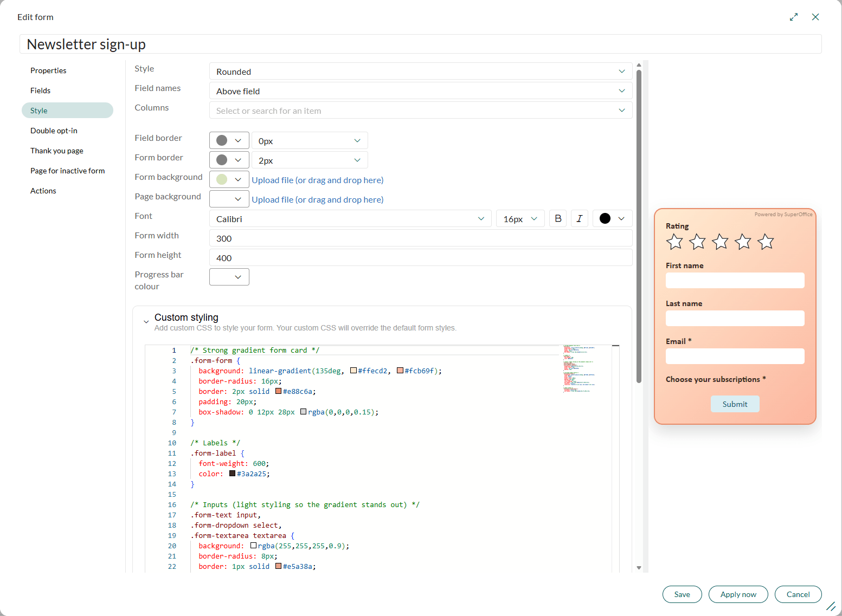Screen dimensions: 842x616
Task: Expand the Edit form dialog to fullscreen
Action: pos(794,17)
